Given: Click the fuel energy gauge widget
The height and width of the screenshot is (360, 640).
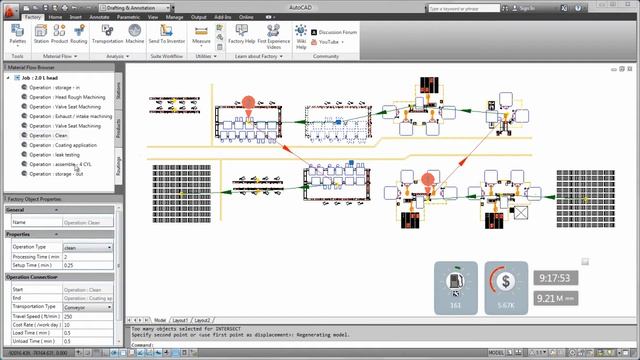Looking at the screenshot, I should (x=456, y=288).
